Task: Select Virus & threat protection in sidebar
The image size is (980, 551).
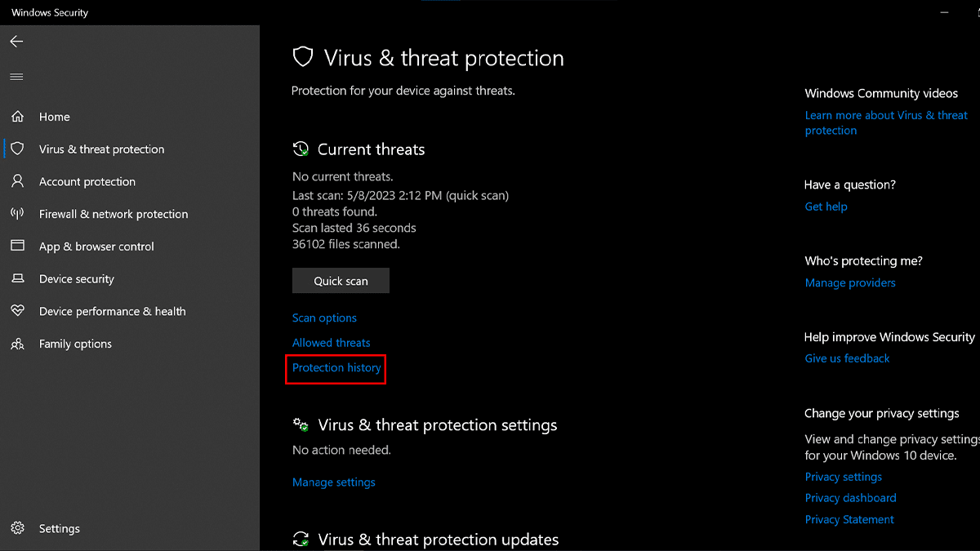Action: pos(101,149)
